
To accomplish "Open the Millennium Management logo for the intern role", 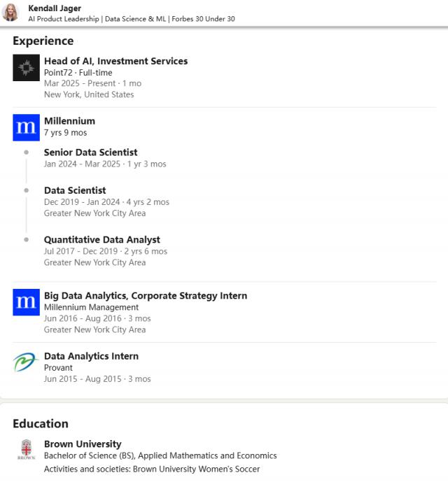I will click(26, 302).
